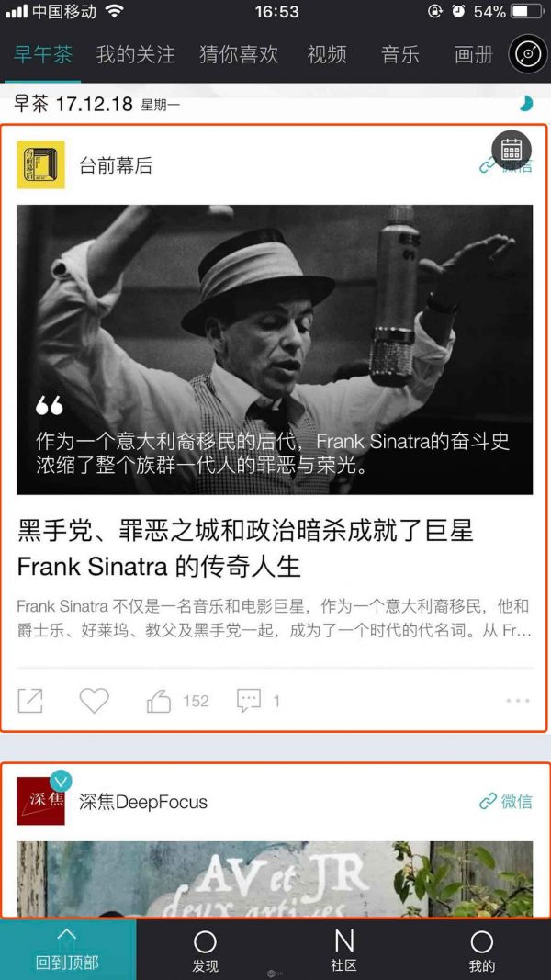Open 台前幕后 publisher avatar
The image size is (551, 980).
(40, 165)
